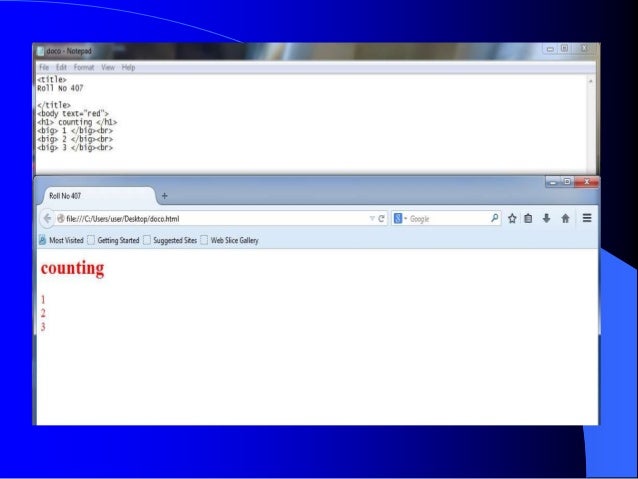Open the Web Slice Gallery bookmark
Viewport: 638px width, 479px height.
pyautogui.click(x=230, y=240)
